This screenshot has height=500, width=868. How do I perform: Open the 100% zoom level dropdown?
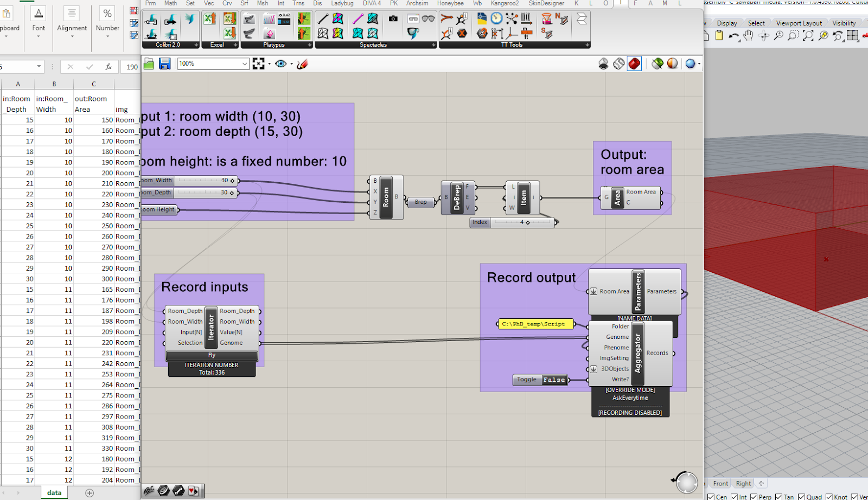(x=245, y=64)
